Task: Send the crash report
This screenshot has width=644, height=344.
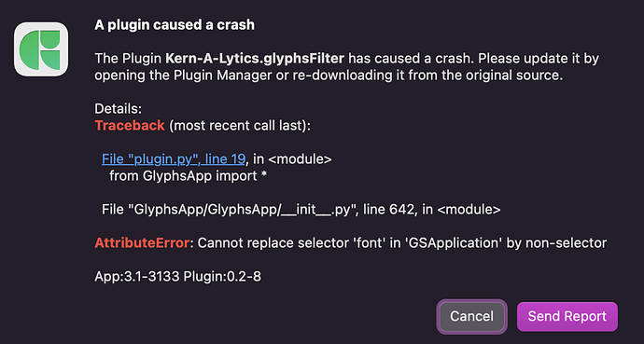Action: click(567, 316)
